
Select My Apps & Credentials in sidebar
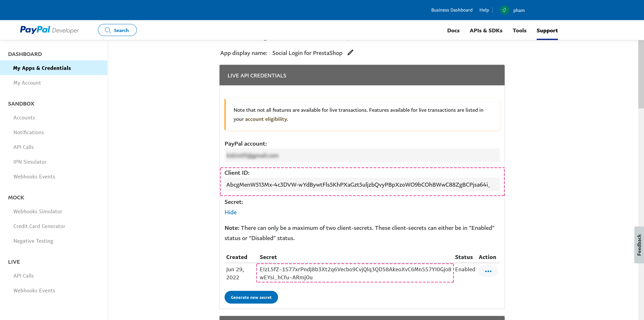pos(53,68)
